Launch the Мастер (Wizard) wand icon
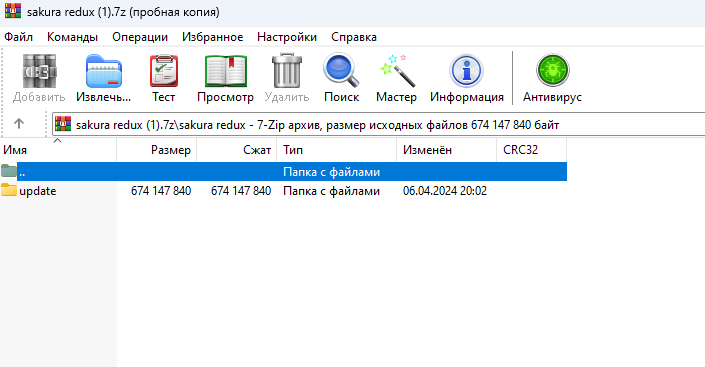The height and width of the screenshot is (367, 705). [x=397, y=71]
